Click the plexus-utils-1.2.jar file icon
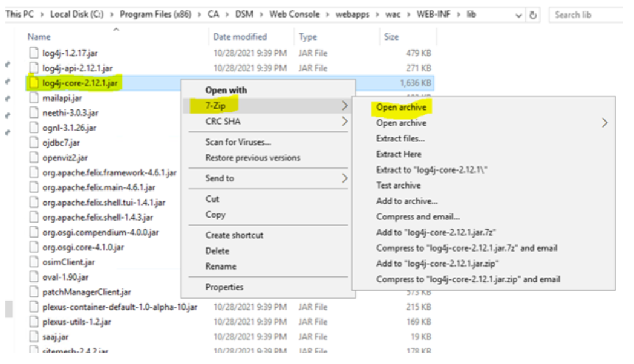This screenshot has width=634, height=364. 34,322
